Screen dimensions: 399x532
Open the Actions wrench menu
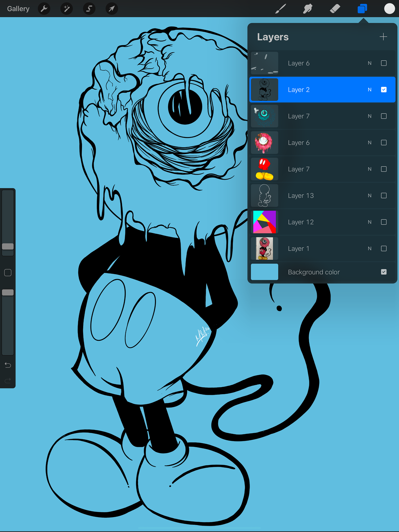[44, 9]
